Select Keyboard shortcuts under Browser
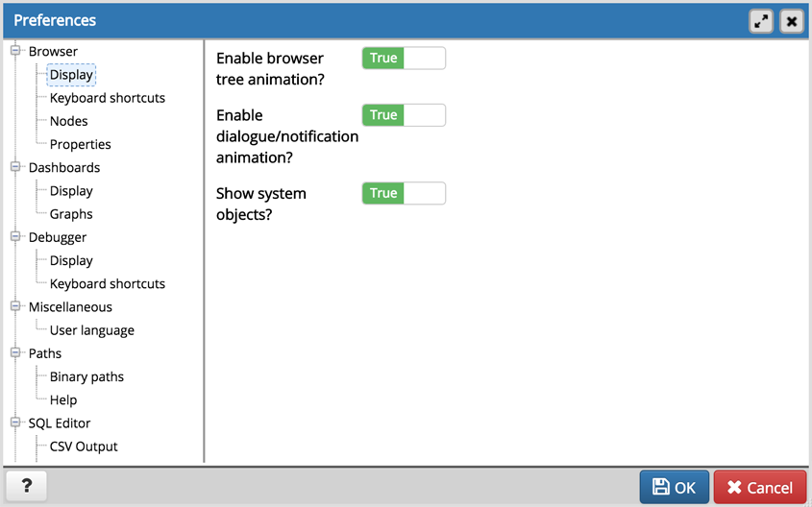Image resolution: width=812 pixels, height=507 pixels. coord(107,98)
